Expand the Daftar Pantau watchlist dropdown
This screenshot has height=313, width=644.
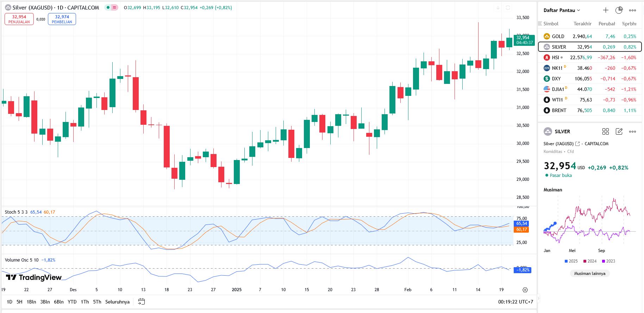click(x=561, y=10)
